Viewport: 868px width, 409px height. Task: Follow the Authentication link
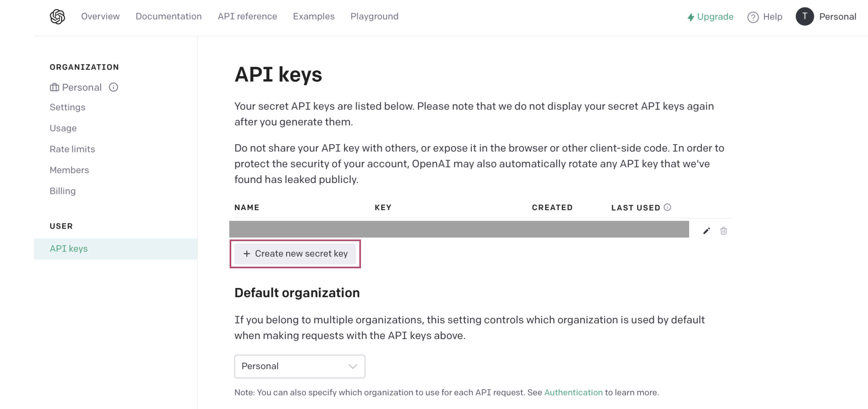pos(573,393)
